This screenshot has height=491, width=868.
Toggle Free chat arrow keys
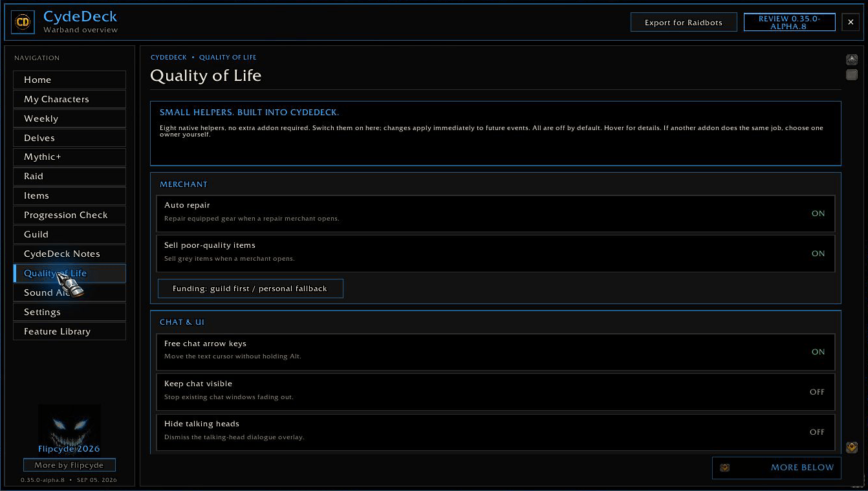tap(495, 352)
